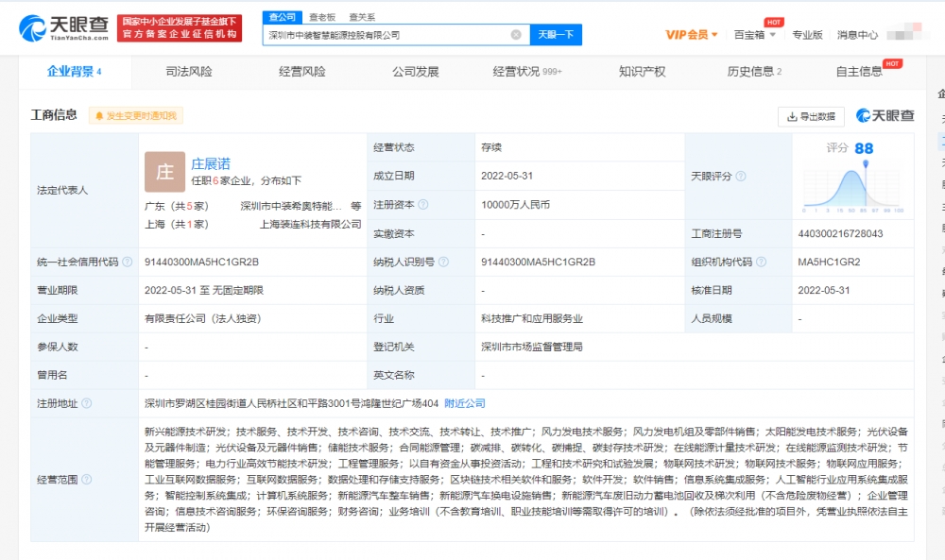Click the blurred user avatar
This screenshot has height=560, width=945.
[x=904, y=31]
